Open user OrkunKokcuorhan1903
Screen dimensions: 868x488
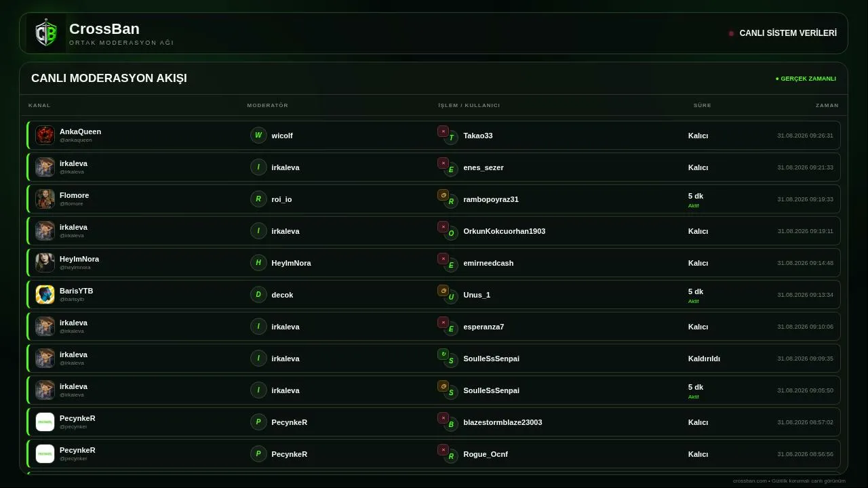(504, 231)
